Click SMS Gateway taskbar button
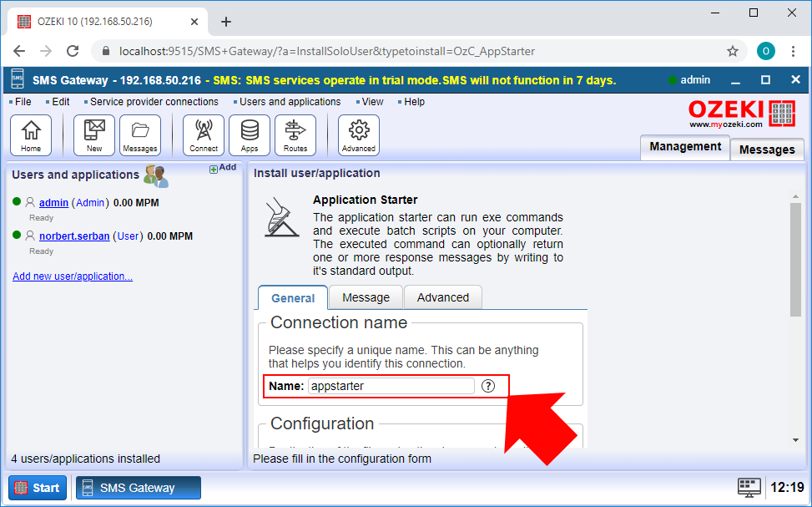812x507 pixels. pos(139,488)
